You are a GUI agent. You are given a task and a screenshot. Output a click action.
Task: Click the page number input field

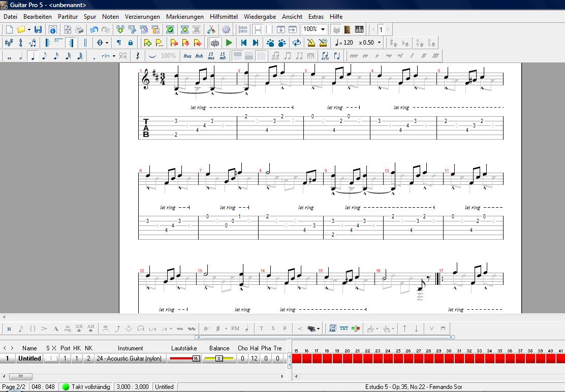click(381, 29)
